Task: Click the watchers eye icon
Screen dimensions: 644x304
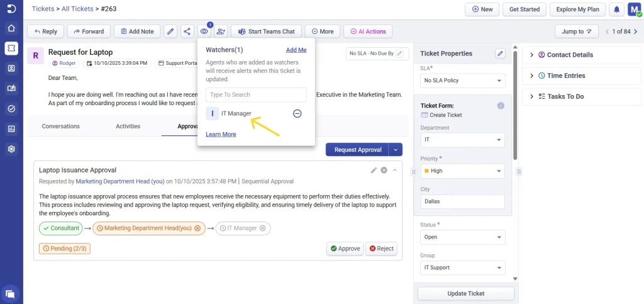Action: coord(204,31)
